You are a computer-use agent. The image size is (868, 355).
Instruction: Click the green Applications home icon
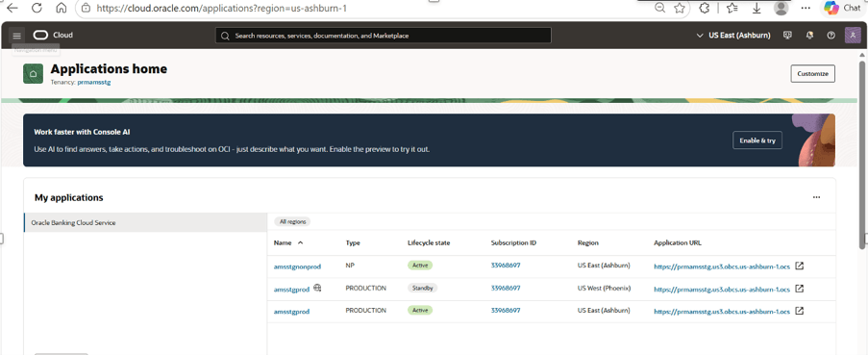coord(34,74)
